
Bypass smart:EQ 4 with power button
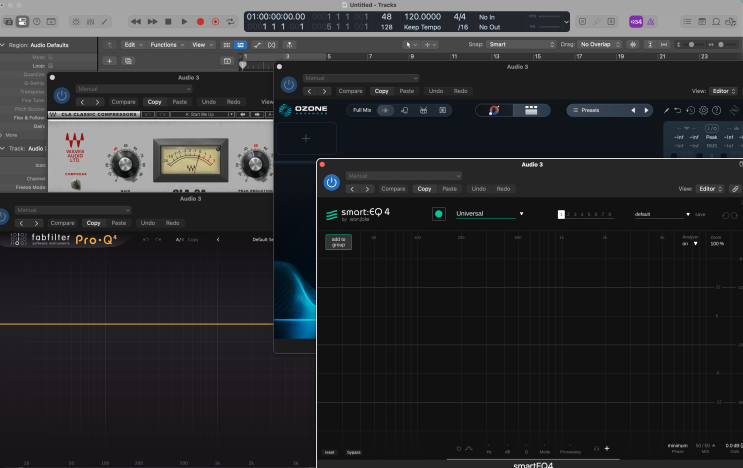click(332, 182)
